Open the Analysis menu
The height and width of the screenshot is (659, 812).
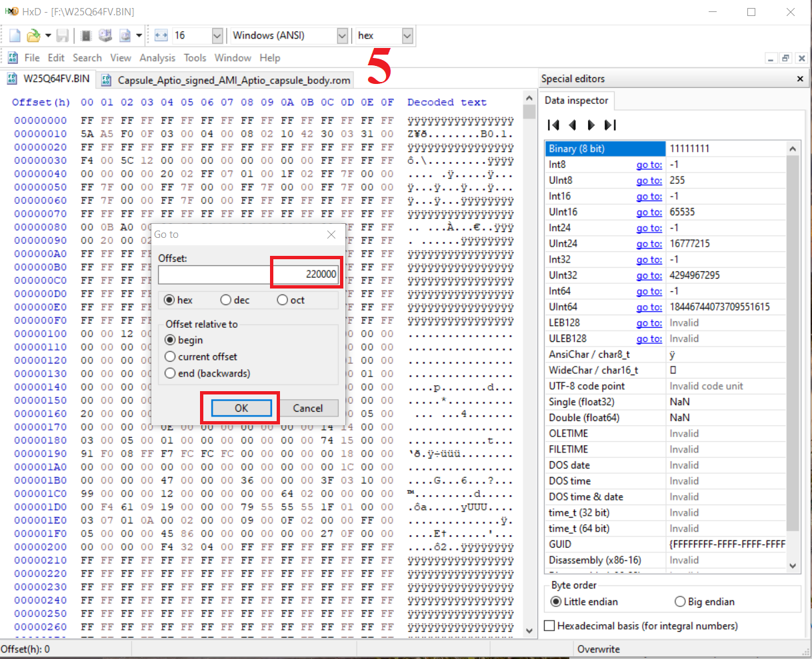coord(157,58)
